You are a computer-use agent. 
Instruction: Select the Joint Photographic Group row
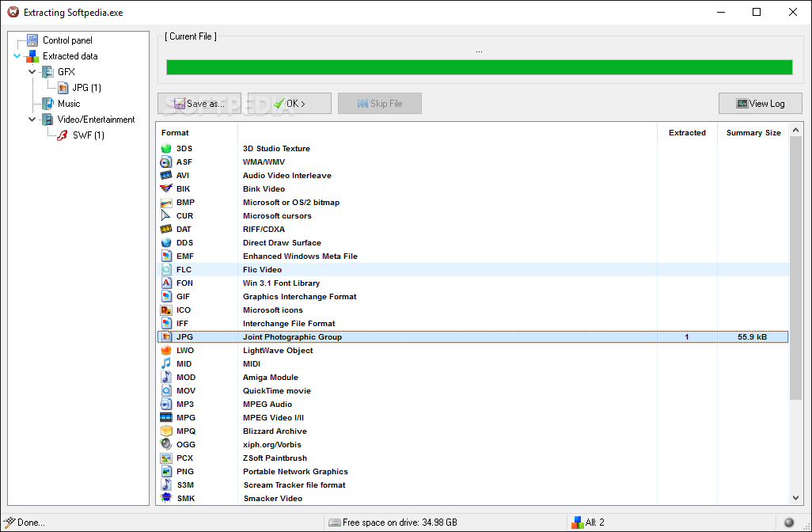click(x=472, y=336)
